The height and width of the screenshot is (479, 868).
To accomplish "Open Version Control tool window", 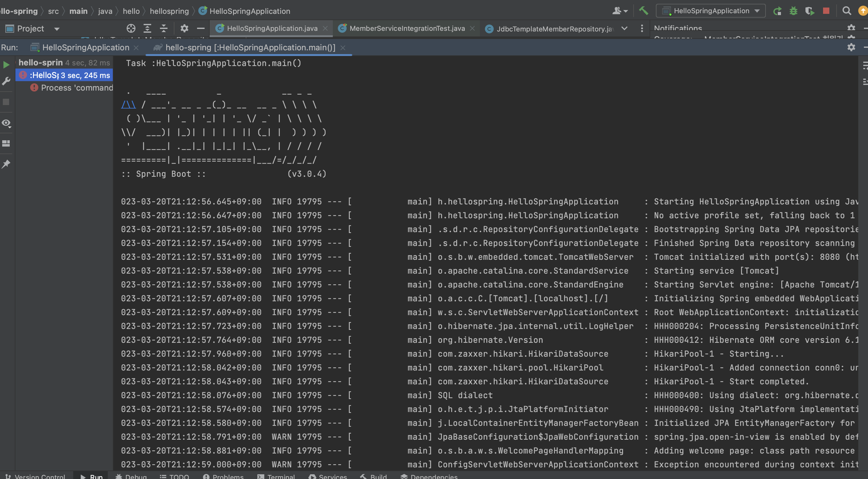I will pyautogui.click(x=36, y=476).
